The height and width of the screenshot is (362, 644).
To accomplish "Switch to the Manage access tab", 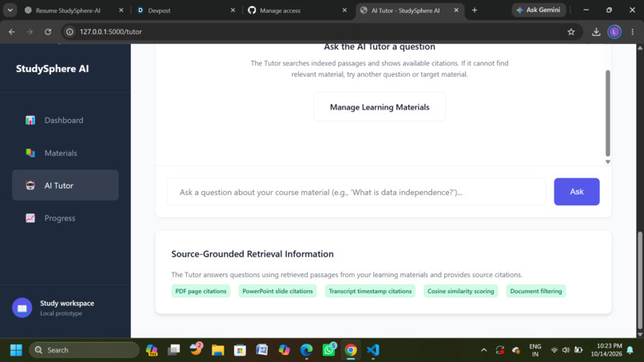I will [280, 10].
